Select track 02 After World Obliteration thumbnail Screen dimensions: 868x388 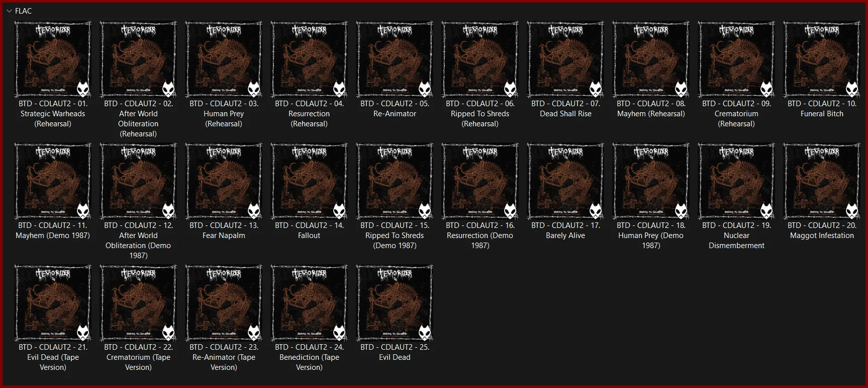(138, 59)
